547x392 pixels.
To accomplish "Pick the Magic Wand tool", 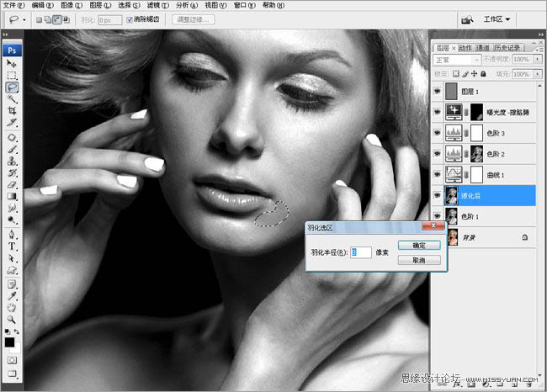I will [12, 98].
